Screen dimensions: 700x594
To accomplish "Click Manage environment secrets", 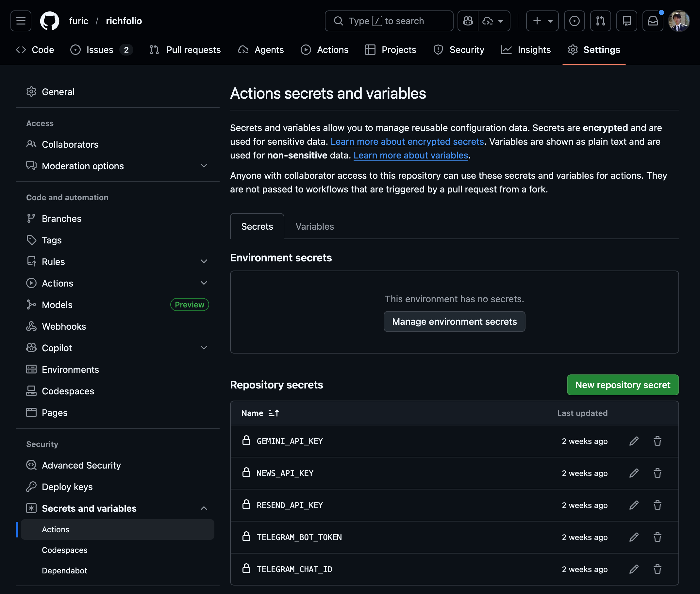I will click(454, 321).
